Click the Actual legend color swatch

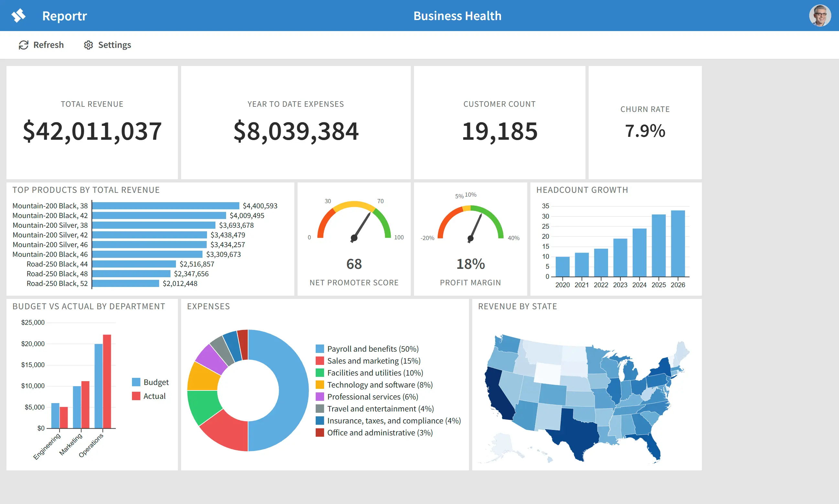136,396
